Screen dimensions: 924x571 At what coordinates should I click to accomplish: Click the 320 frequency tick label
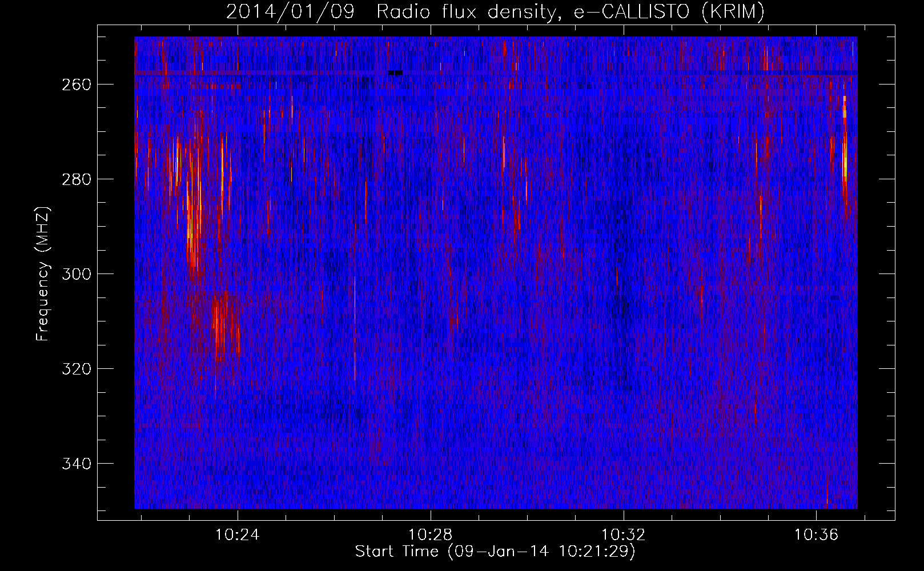click(x=75, y=369)
